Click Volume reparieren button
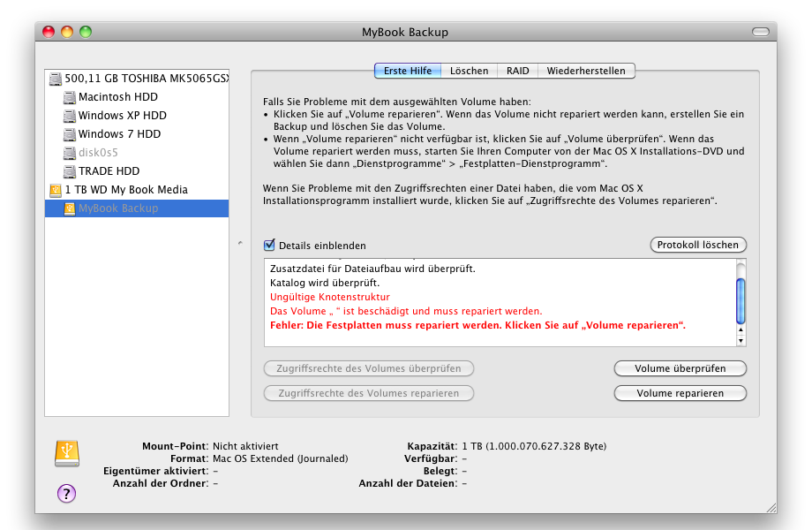Viewport: 812px width, 530px height. coord(680,393)
